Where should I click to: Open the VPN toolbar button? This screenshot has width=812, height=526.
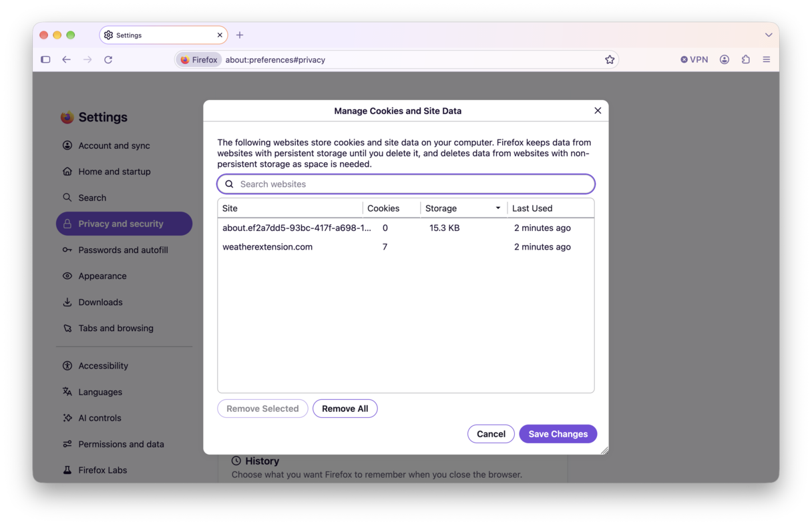pos(694,59)
